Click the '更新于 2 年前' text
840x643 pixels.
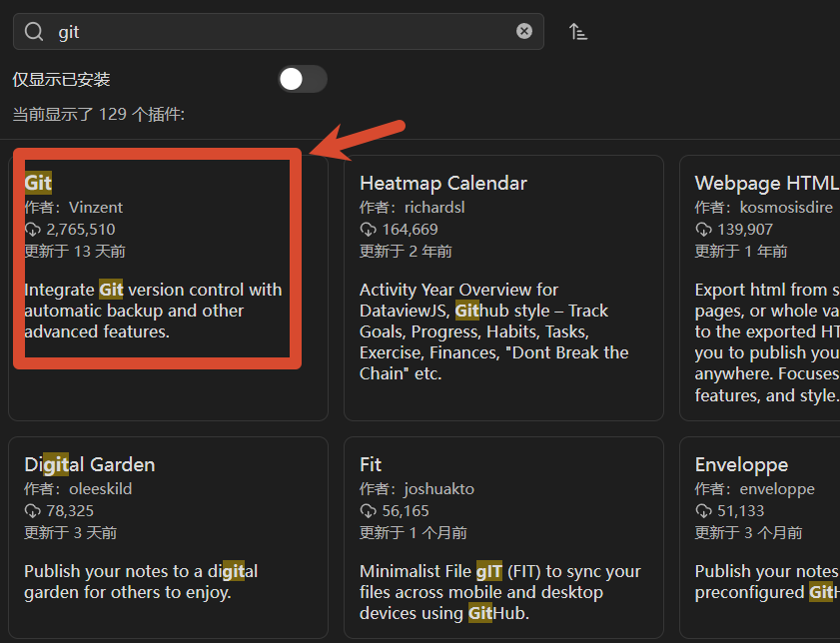tap(406, 251)
